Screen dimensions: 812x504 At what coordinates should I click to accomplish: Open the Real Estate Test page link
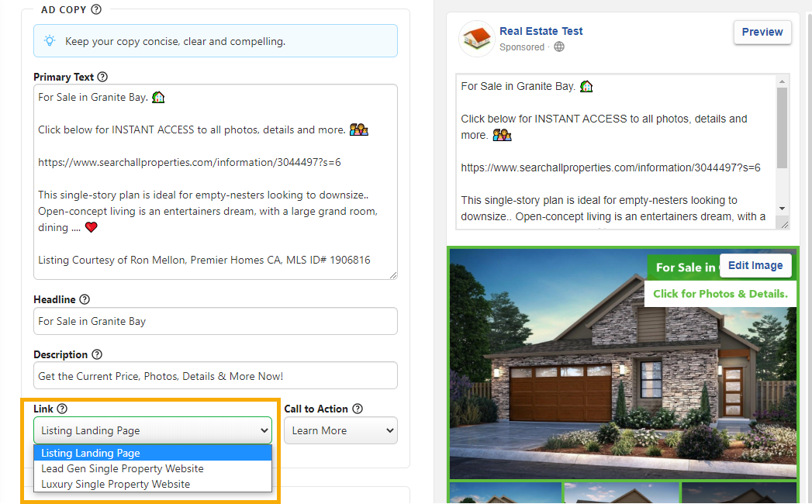[541, 31]
